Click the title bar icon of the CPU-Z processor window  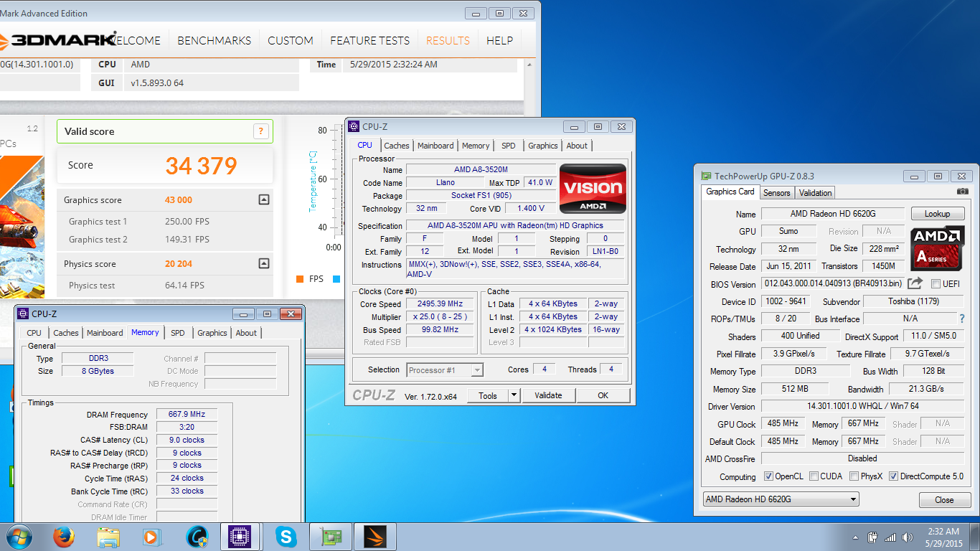[354, 126]
